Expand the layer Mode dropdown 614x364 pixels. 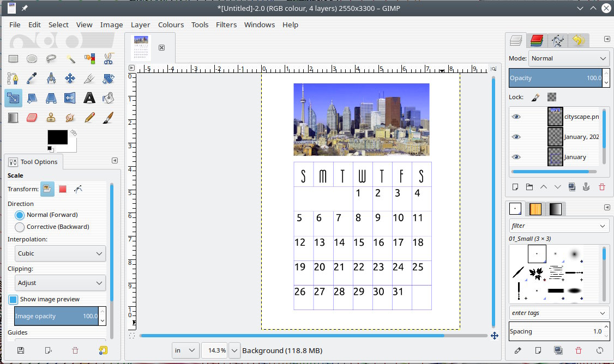(x=569, y=58)
